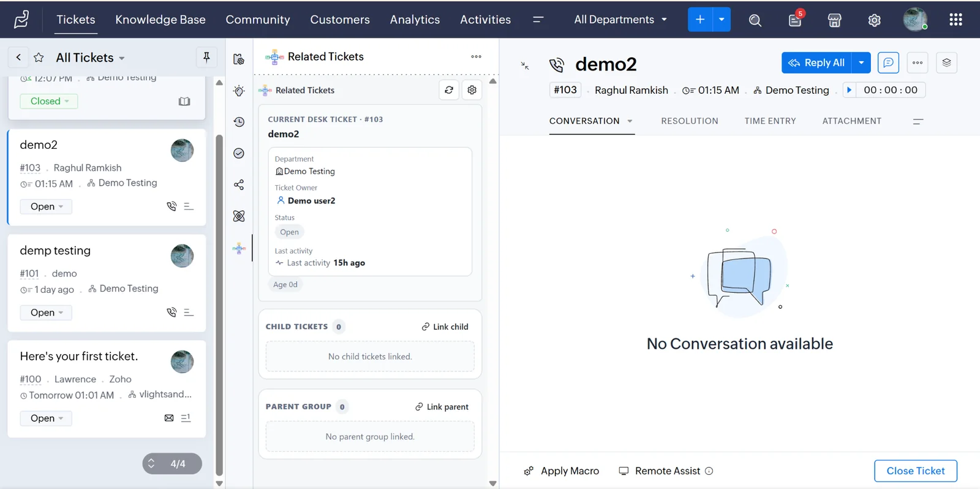Screen dimensions: 980x489
Task: Switch to the Knowledge Base tab
Action: (160, 20)
